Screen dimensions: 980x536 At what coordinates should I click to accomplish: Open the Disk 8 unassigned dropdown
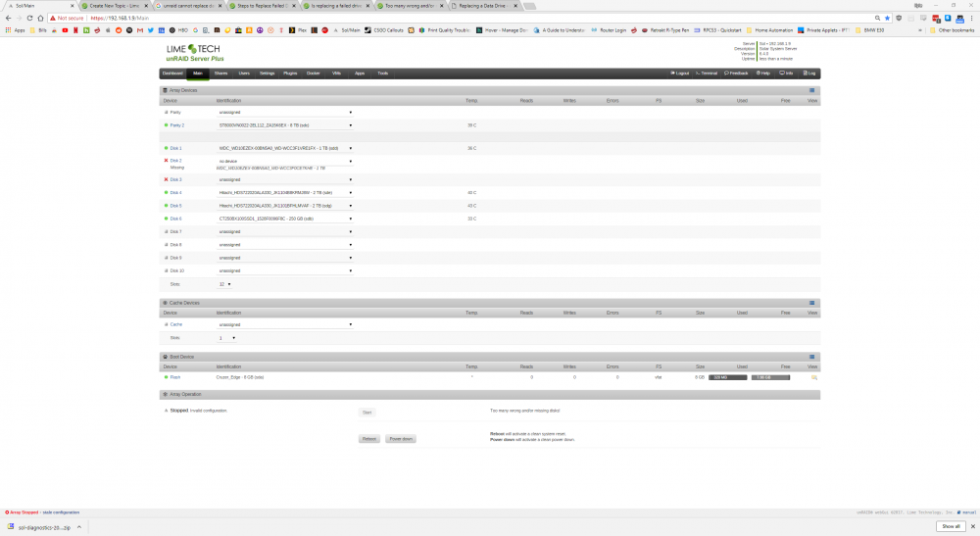285,245
